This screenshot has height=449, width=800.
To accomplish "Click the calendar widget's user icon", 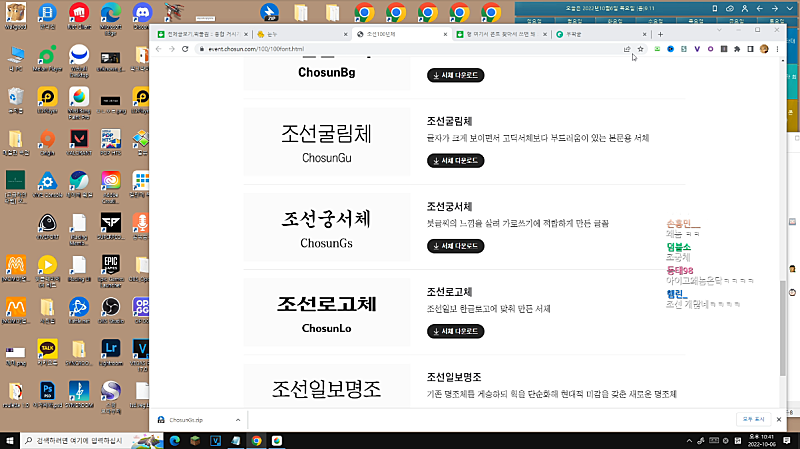I will coord(745,8).
